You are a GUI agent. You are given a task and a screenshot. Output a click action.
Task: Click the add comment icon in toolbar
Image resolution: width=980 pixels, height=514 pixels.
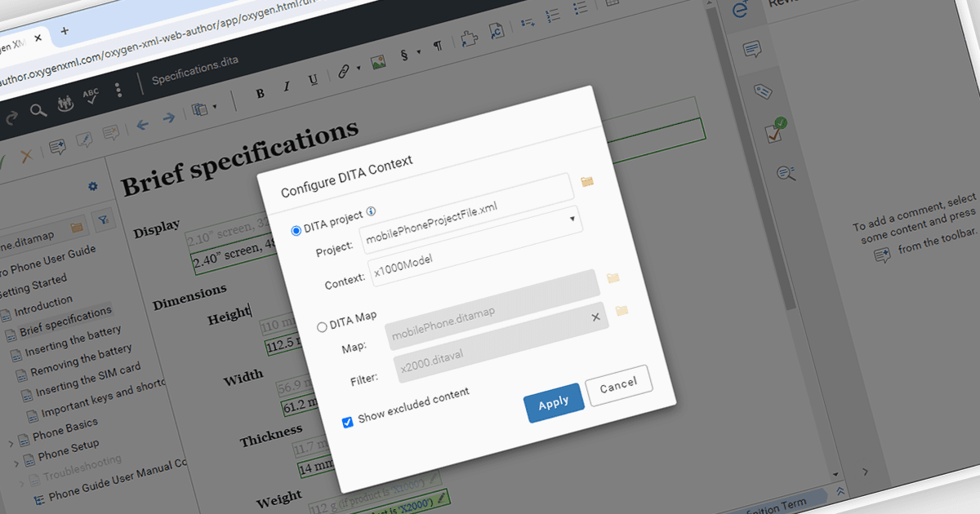click(x=57, y=147)
